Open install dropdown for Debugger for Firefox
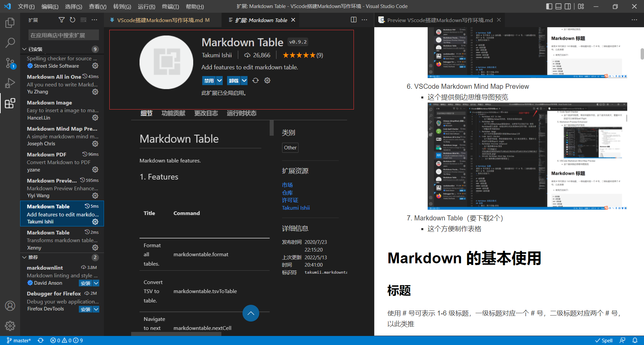The image size is (644, 345). [x=96, y=309]
